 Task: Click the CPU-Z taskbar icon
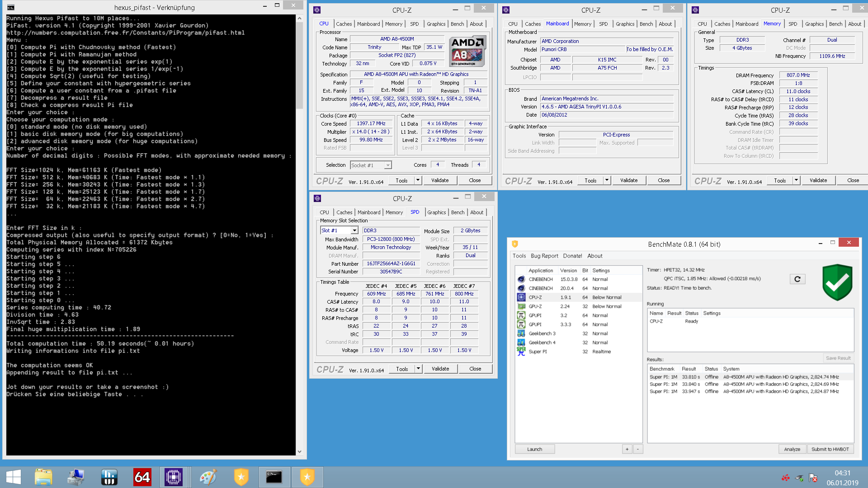point(174,477)
